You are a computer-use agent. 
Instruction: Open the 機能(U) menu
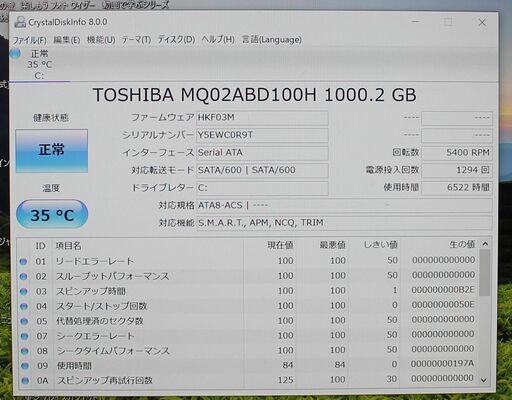tap(101, 40)
